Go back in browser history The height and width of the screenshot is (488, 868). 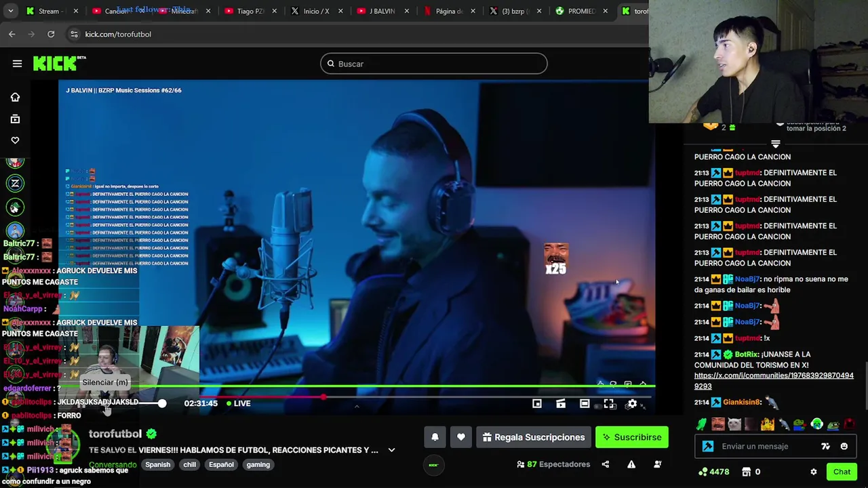click(12, 34)
